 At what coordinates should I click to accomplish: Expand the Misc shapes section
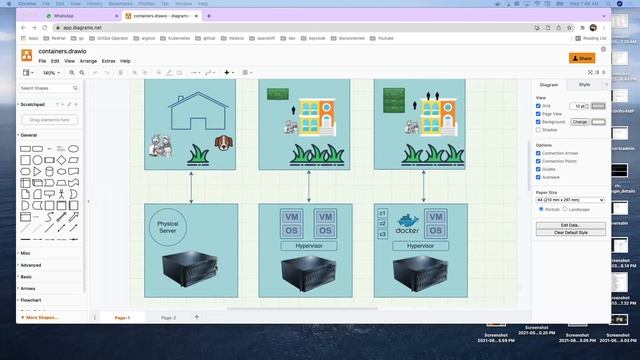point(24,253)
